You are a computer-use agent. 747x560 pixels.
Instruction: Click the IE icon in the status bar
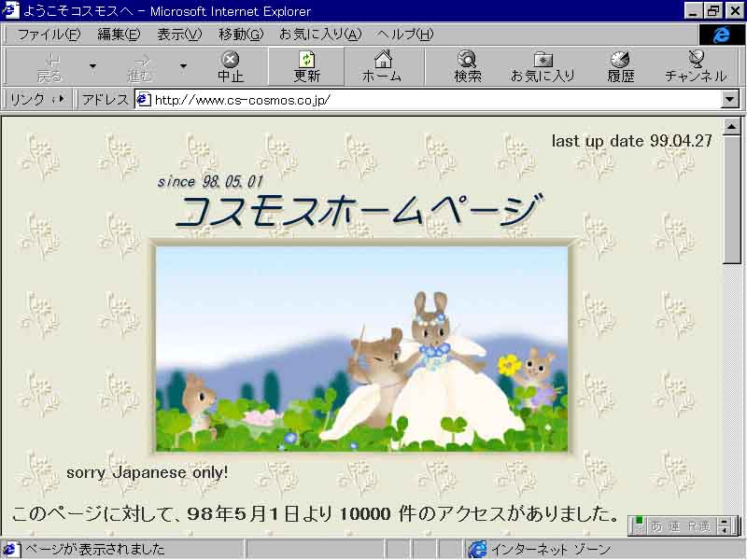pos(10,549)
